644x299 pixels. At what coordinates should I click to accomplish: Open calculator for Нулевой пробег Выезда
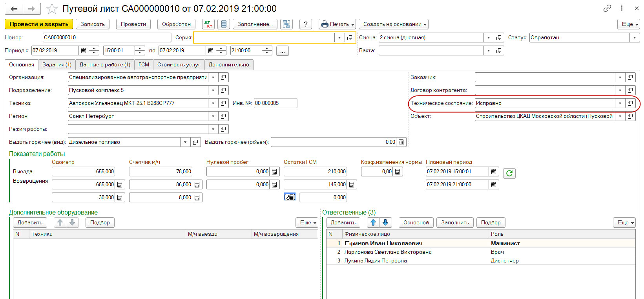[274, 171]
